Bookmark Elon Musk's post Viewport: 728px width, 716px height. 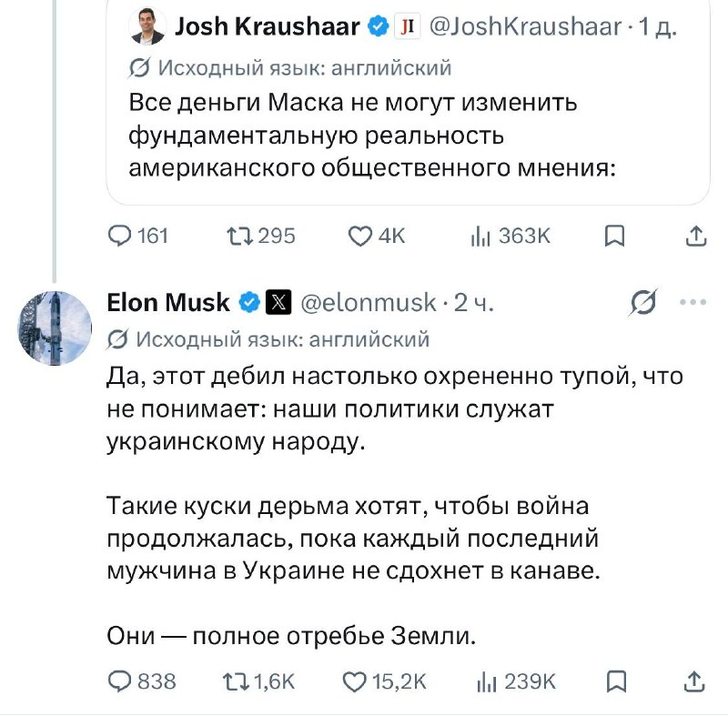coord(617,682)
